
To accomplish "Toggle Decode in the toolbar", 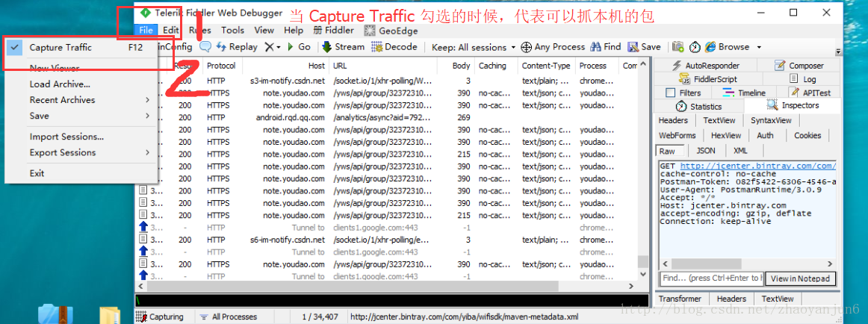I will pos(394,47).
